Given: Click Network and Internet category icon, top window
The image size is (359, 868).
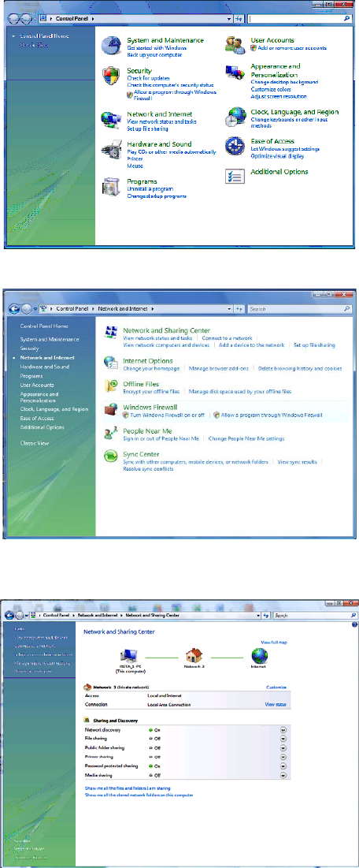Looking at the screenshot, I should click(x=113, y=119).
